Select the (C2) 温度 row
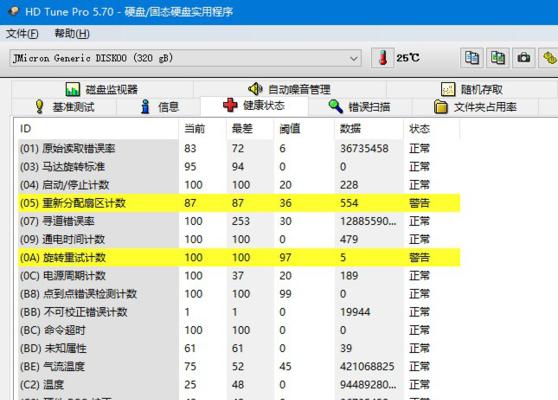The height and width of the screenshot is (400, 558). pos(239,385)
